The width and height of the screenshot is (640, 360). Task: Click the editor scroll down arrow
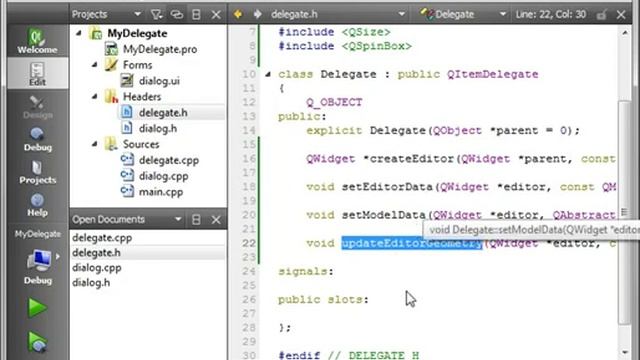[x=625, y=352]
